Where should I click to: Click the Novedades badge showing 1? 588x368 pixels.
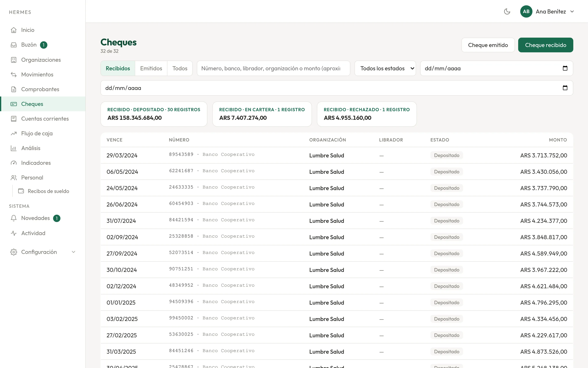click(57, 218)
